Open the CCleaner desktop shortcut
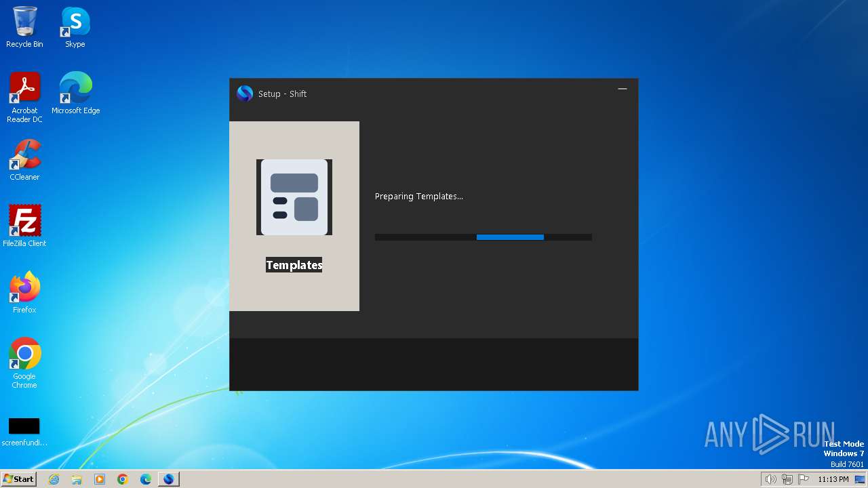Viewport: 868px width, 488px height. 24,160
